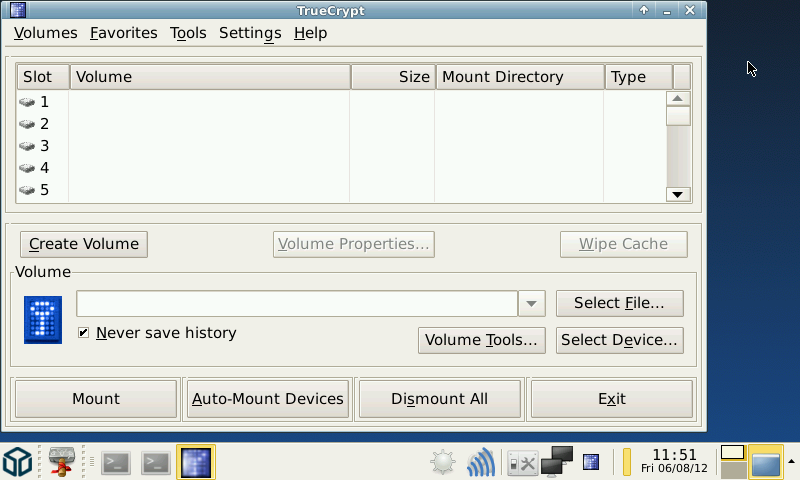Open the Settings menu

point(250,33)
